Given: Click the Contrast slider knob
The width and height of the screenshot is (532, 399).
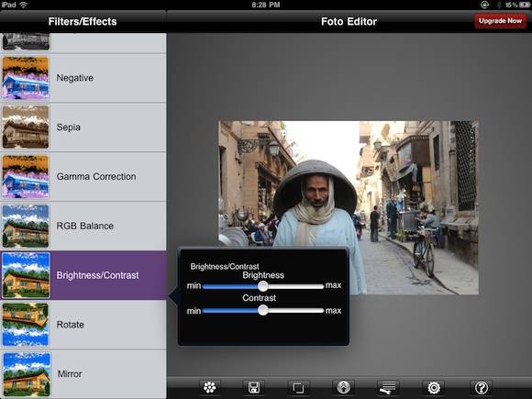Looking at the screenshot, I should (263, 310).
